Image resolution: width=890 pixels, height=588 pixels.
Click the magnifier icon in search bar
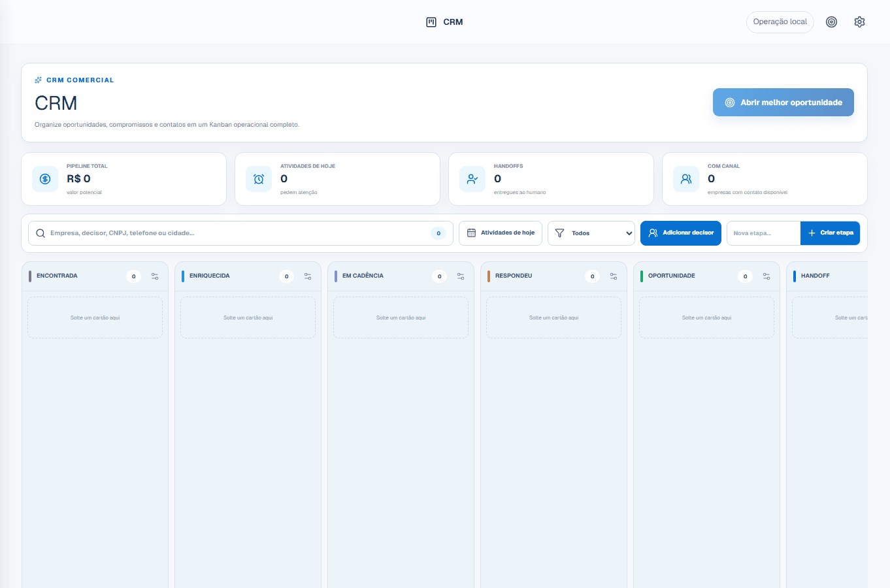(41, 233)
